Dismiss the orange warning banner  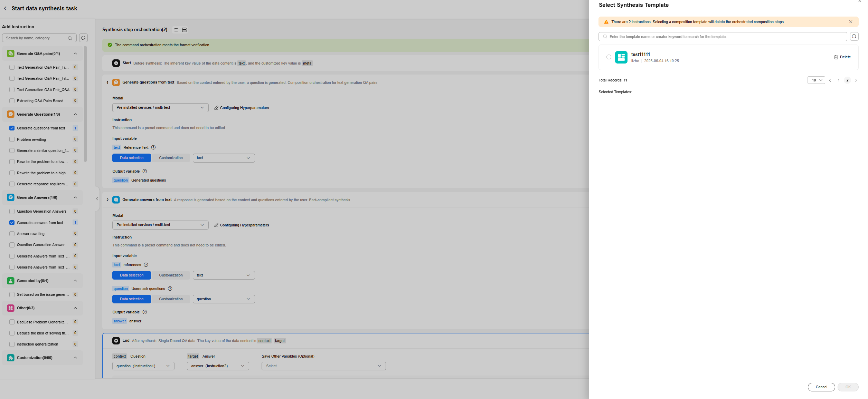pyautogui.click(x=851, y=22)
